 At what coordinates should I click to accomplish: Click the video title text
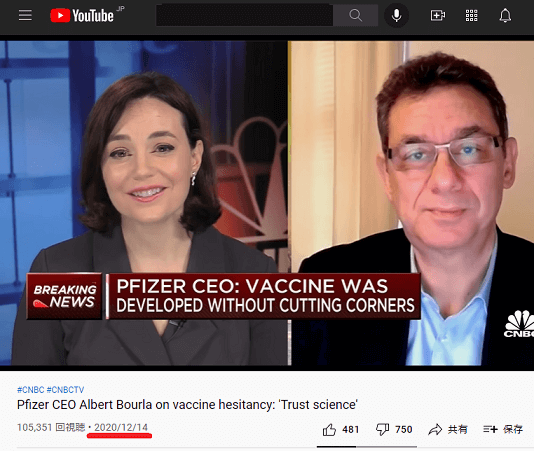(x=187, y=405)
